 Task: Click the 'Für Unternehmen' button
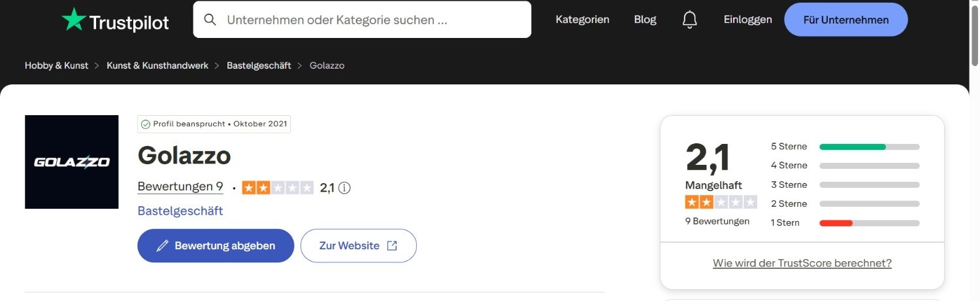click(846, 20)
